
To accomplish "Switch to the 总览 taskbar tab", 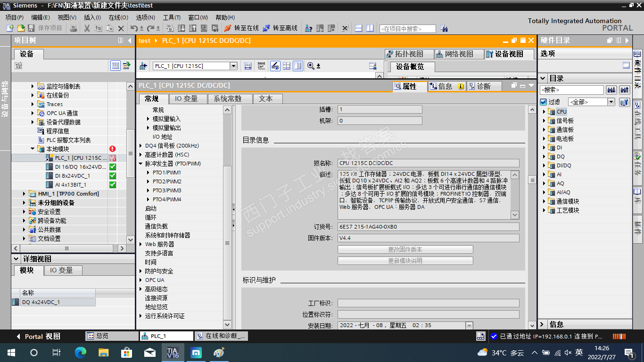I will click(x=112, y=336).
